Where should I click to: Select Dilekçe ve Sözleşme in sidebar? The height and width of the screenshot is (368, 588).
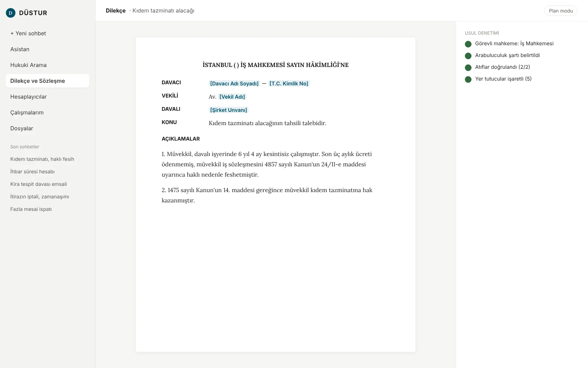(x=47, y=81)
